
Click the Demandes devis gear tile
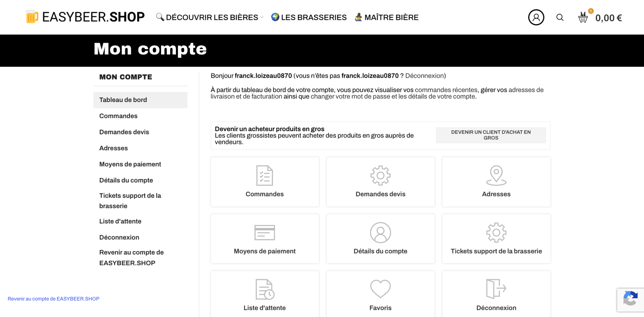click(380, 176)
